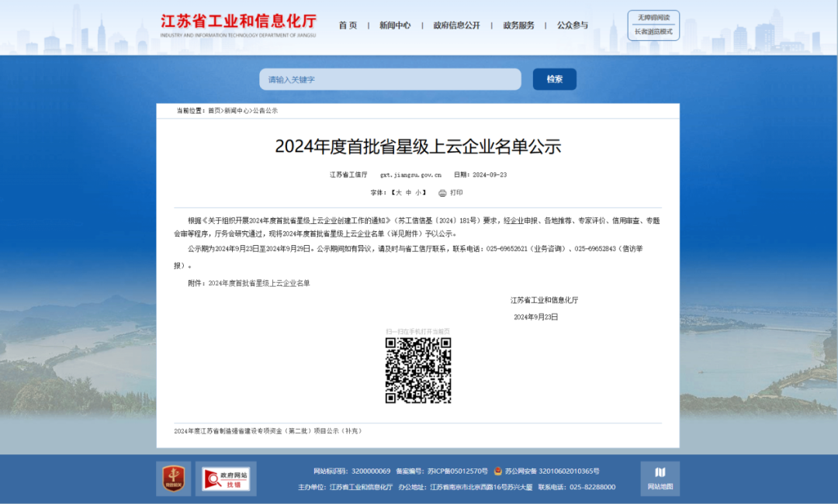Open the 政府网站找错 error report badge

(226, 478)
